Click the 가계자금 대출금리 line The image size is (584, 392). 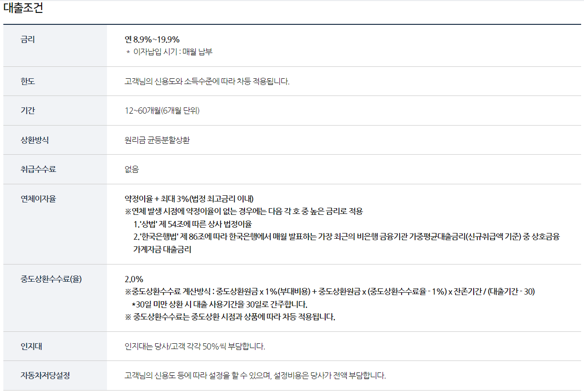click(162, 249)
